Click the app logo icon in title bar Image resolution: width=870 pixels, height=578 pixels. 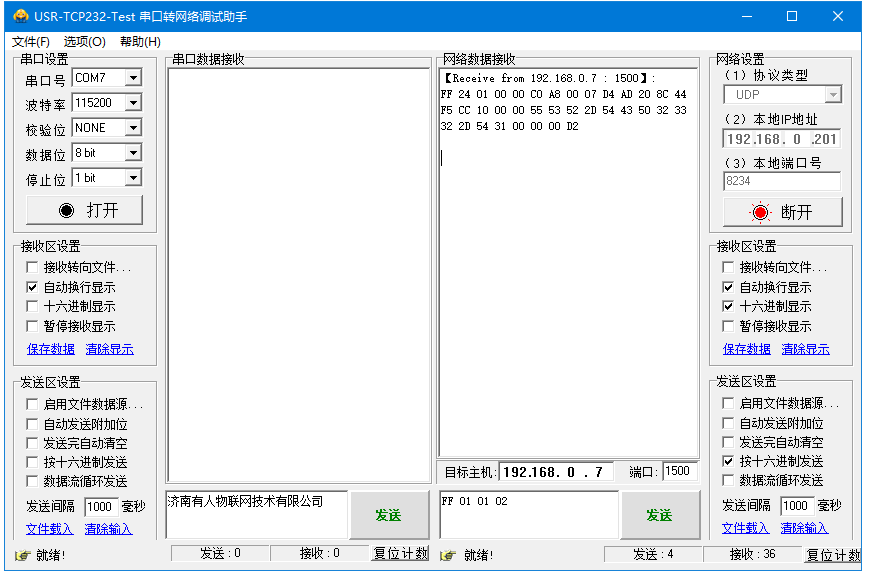tap(20, 16)
